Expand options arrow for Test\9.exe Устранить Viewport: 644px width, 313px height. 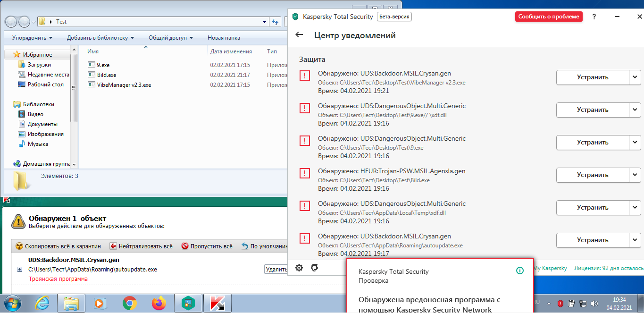[x=635, y=142]
